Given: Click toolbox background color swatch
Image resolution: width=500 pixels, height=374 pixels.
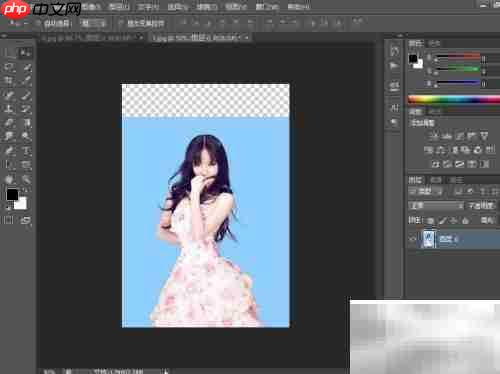Looking at the screenshot, I should point(21,203).
